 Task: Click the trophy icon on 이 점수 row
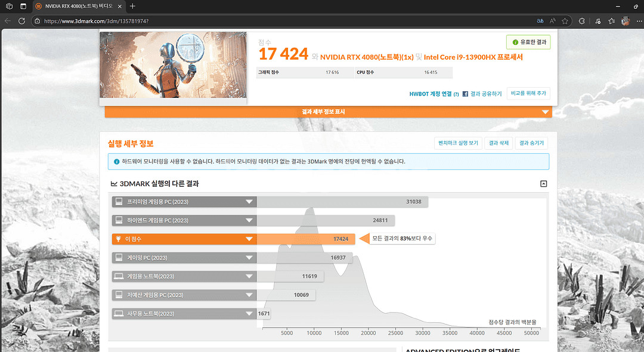click(x=118, y=239)
